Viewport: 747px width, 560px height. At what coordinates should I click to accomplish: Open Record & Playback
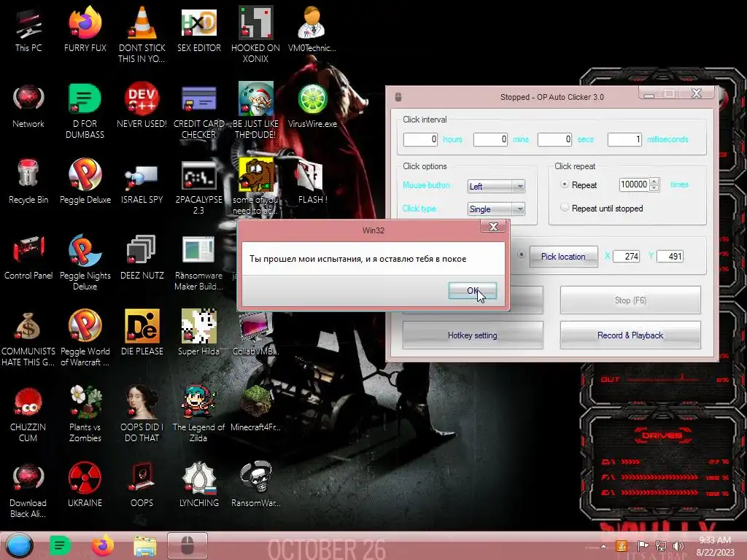pos(630,335)
